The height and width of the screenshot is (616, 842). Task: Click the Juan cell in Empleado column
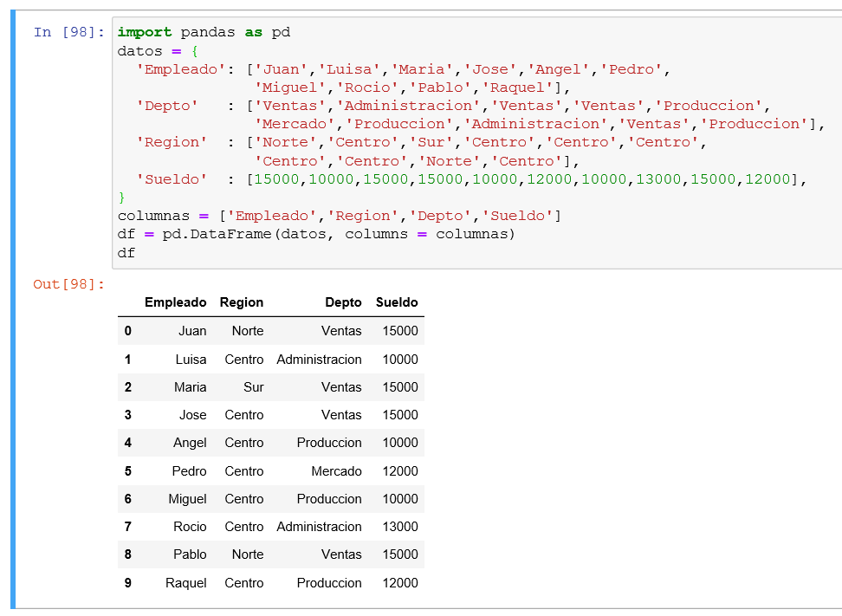pos(192,331)
